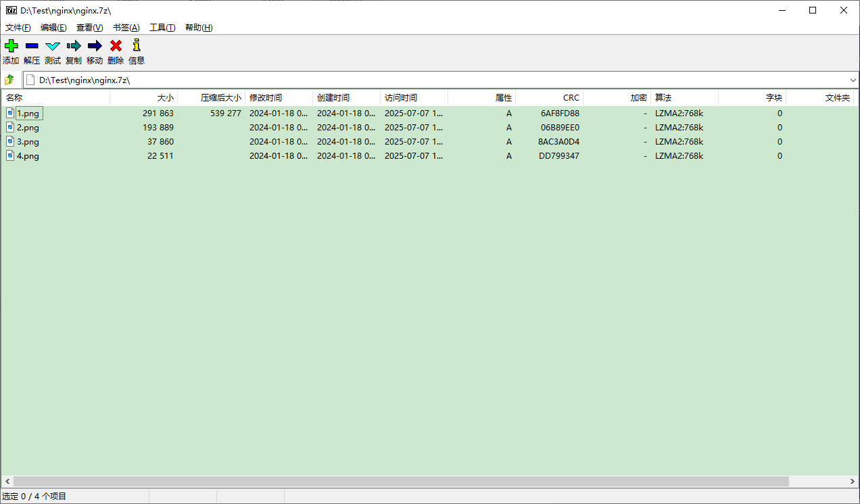Click CRC value 06B89EE0

click(560, 128)
